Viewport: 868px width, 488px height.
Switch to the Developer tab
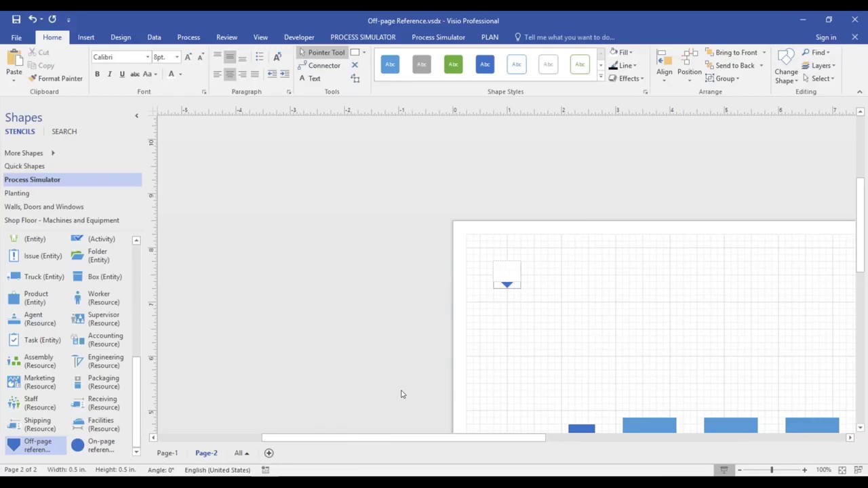(299, 37)
